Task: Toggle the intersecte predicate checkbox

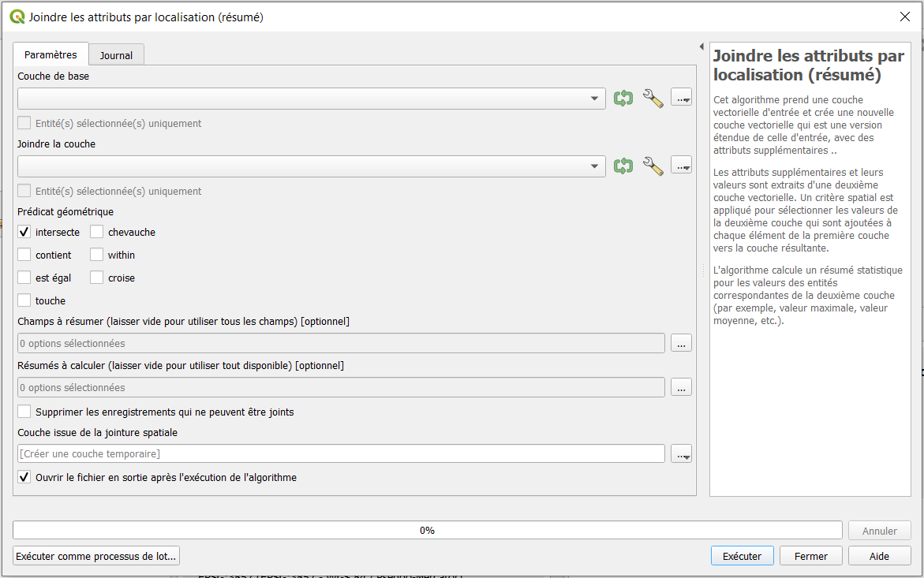Action: (24, 232)
